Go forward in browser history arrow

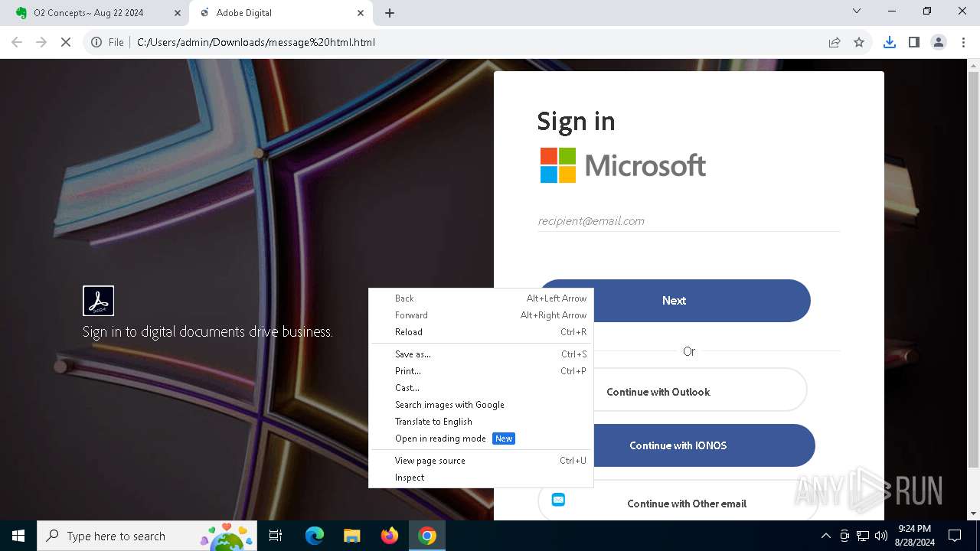click(x=41, y=42)
